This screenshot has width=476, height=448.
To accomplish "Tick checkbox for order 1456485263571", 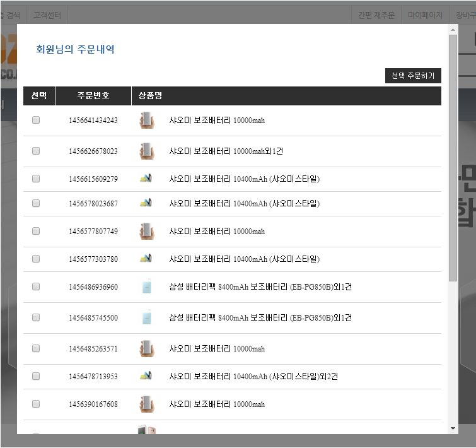I will coord(36,349).
